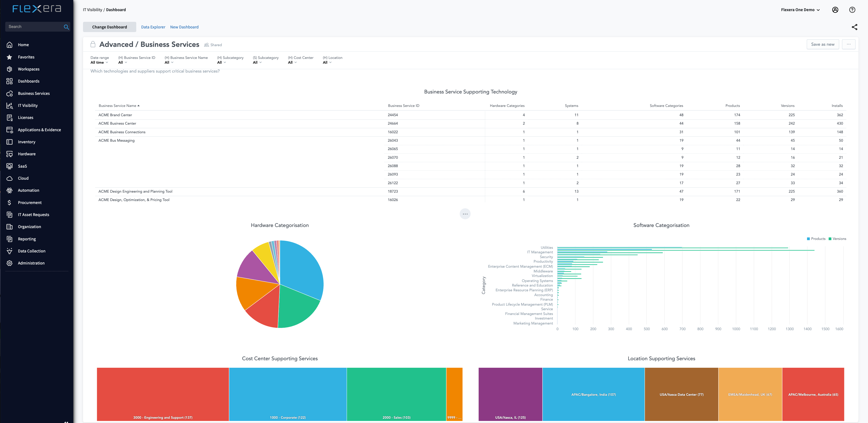Click the Data Collection funnel icon
The width and height of the screenshot is (868, 423).
pyautogui.click(x=9, y=251)
